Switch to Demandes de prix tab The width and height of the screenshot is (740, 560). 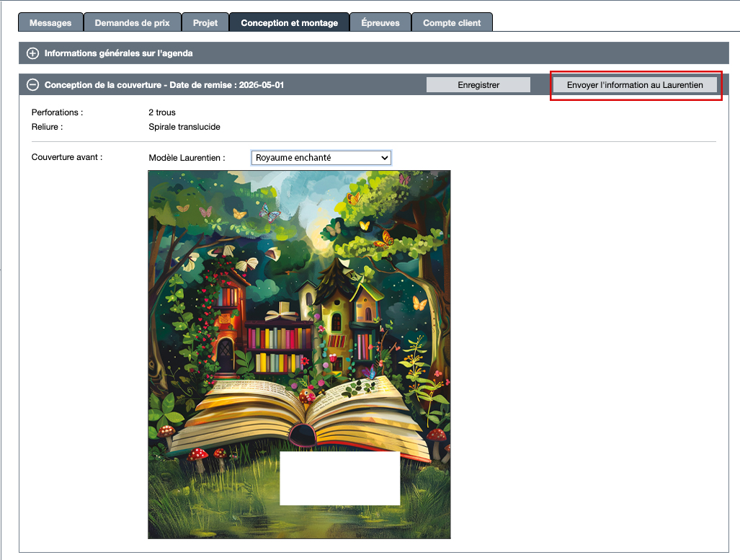tap(132, 23)
